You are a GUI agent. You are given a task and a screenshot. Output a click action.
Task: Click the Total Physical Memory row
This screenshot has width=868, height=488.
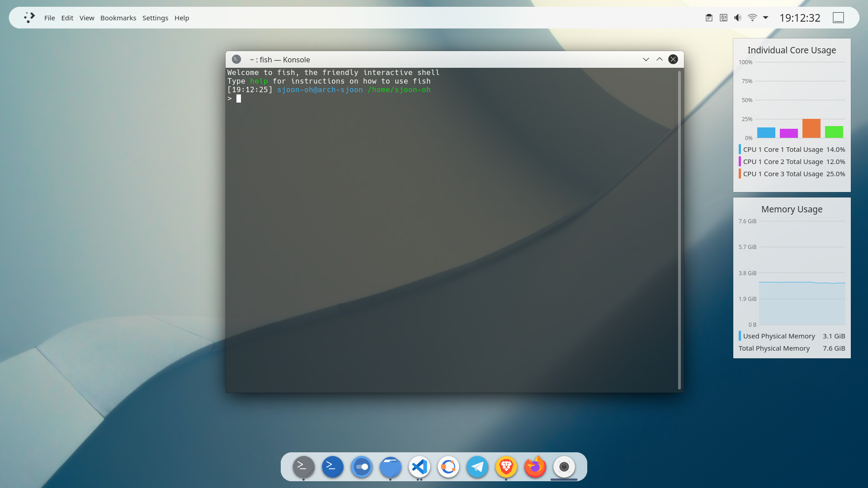(x=792, y=348)
